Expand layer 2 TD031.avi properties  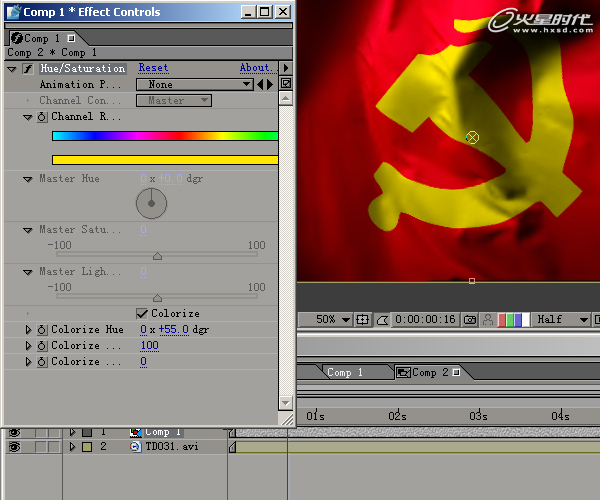[x=72, y=446]
